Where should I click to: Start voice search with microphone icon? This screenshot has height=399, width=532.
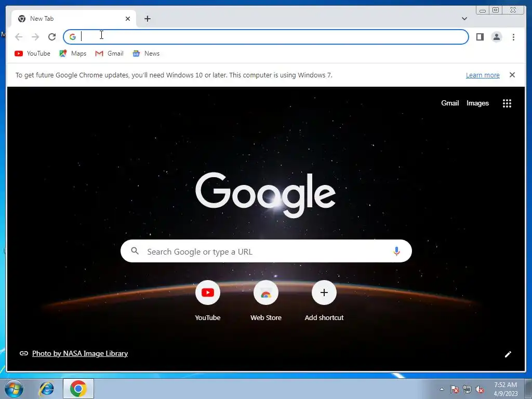pos(396,251)
